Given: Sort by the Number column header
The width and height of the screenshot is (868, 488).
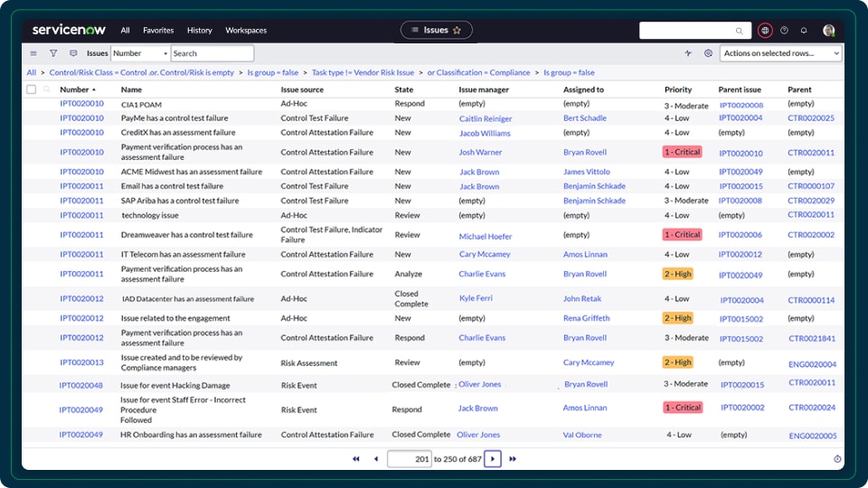Looking at the screenshot, I should coord(74,89).
